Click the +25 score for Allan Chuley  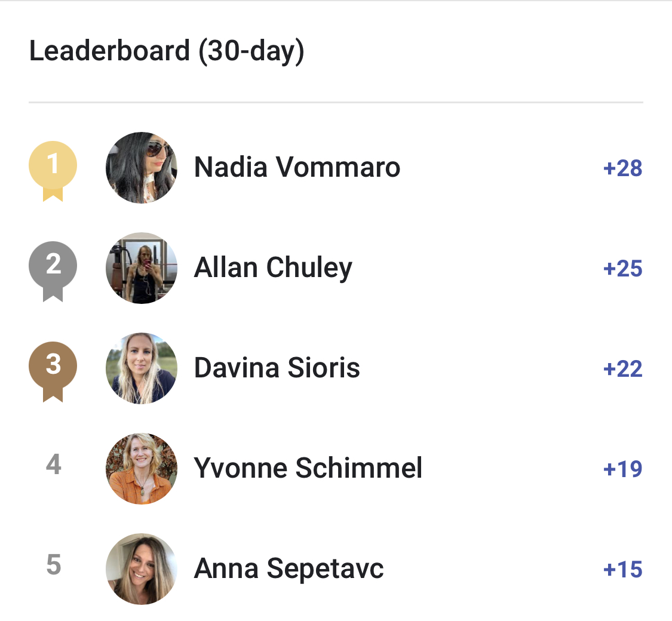pos(624,268)
